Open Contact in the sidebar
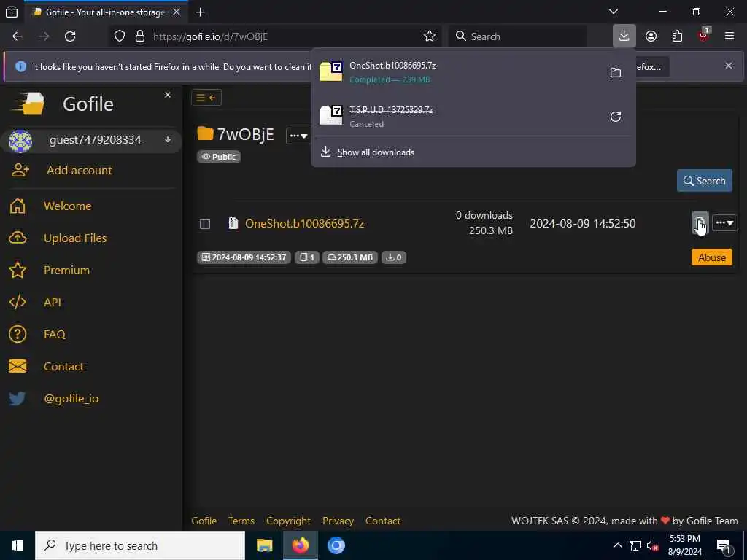The width and height of the screenshot is (747, 560). 63,366
